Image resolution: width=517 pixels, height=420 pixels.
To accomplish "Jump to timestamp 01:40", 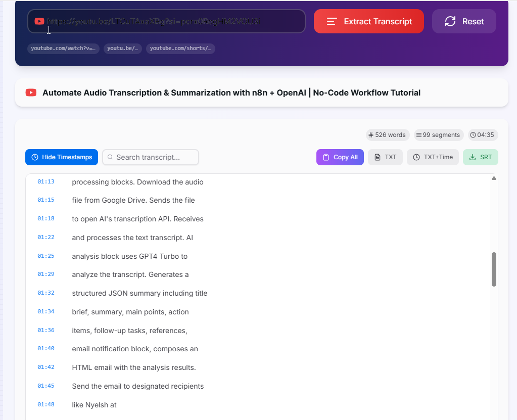I will [46, 348].
